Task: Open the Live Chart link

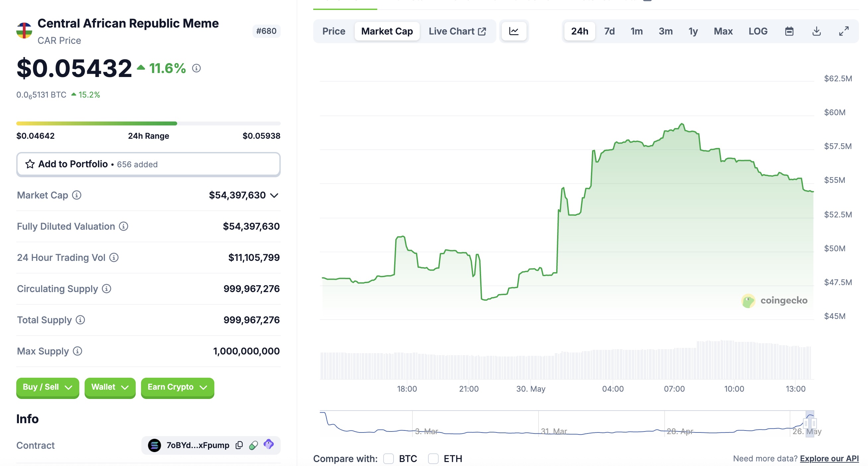Action: click(x=457, y=31)
